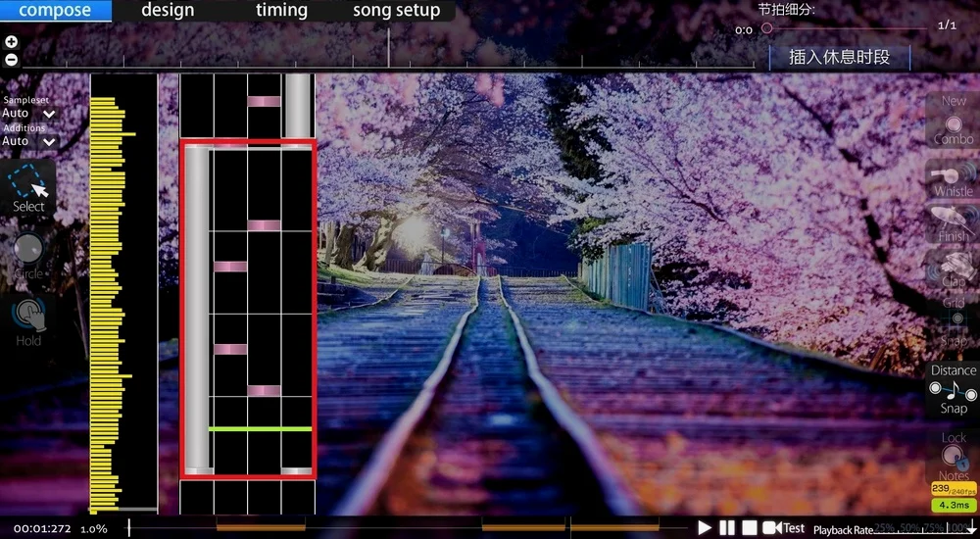This screenshot has width=980, height=539.
Task: Select the Select tool
Action: coord(28,188)
